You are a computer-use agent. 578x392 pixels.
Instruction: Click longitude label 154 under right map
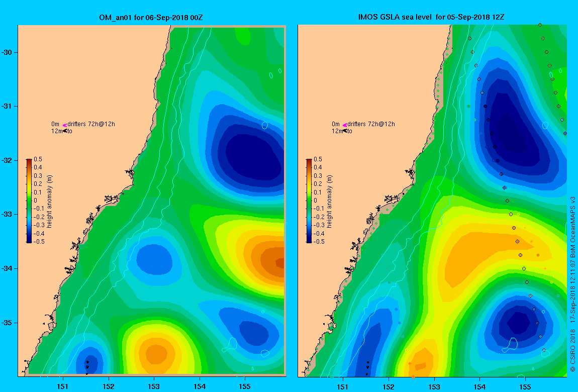tap(479, 387)
